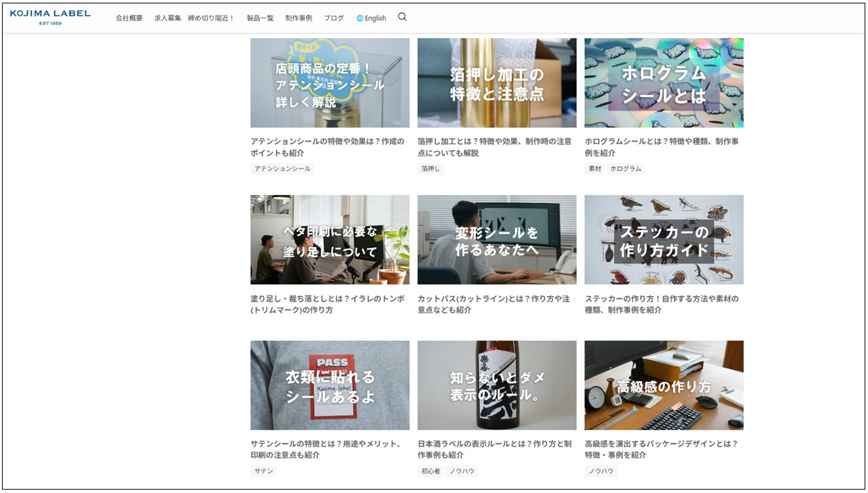Open the 会社概要 menu item
868x493 pixels.
tap(129, 18)
